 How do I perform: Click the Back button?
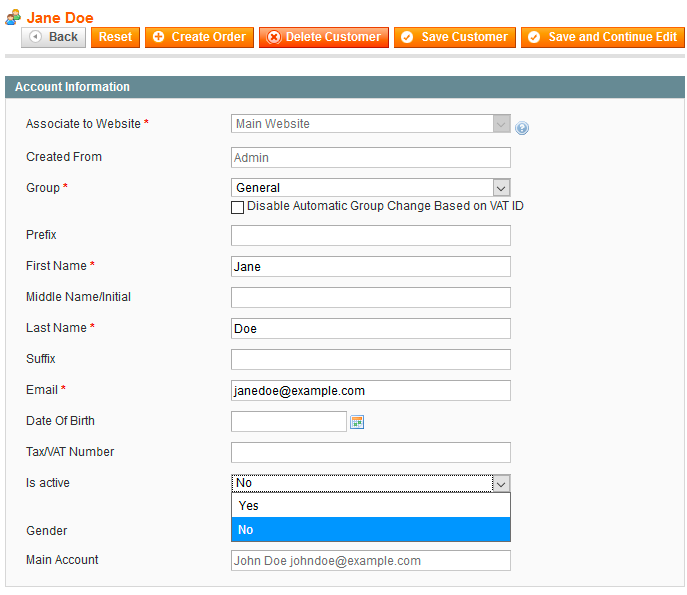click(53, 37)
